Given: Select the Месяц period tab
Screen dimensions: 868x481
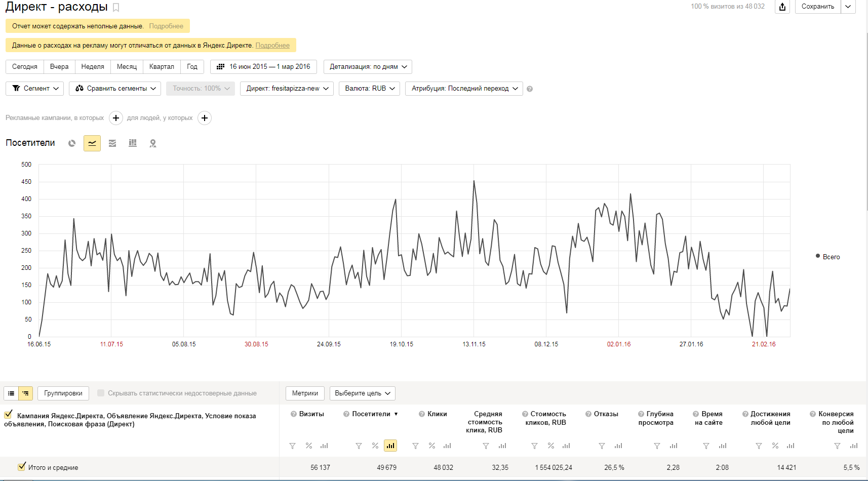Looking at the screenshot, I should 127,67.
